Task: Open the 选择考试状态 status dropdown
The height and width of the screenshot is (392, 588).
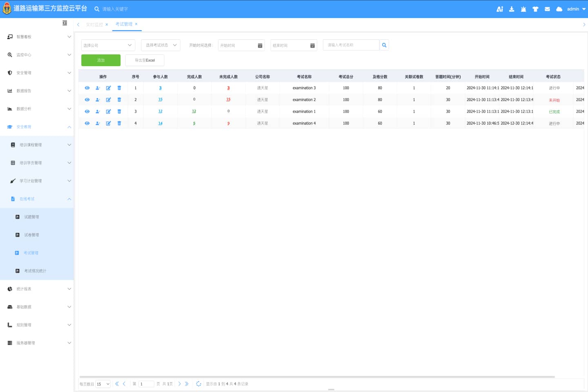Action: 161,45
